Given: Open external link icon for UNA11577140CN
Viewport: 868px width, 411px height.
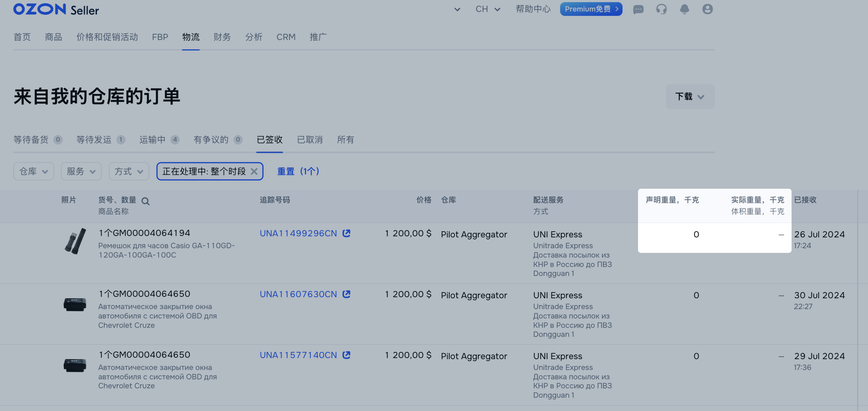Looking at the screenshot, I should click(346, 355).
